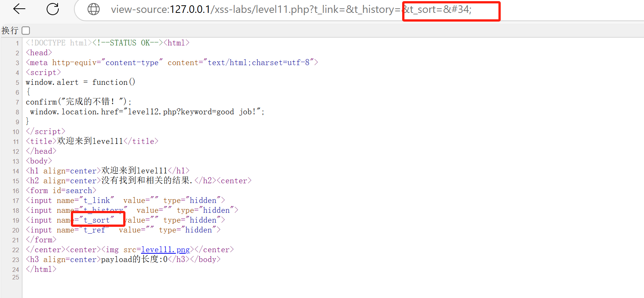
Task: Click the '<title>欢迎来到level11</title>' line
Action: [x=92, y=141]
